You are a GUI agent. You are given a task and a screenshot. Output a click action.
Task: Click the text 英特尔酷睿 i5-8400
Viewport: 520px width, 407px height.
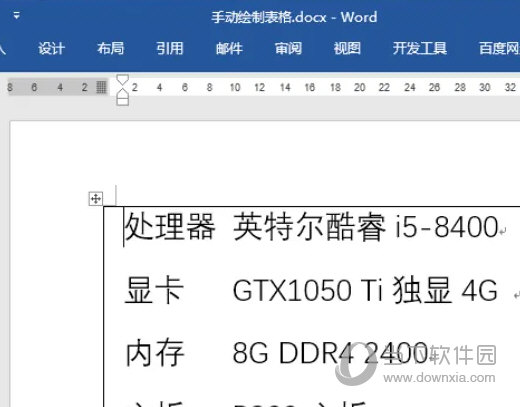coord(366,227)
